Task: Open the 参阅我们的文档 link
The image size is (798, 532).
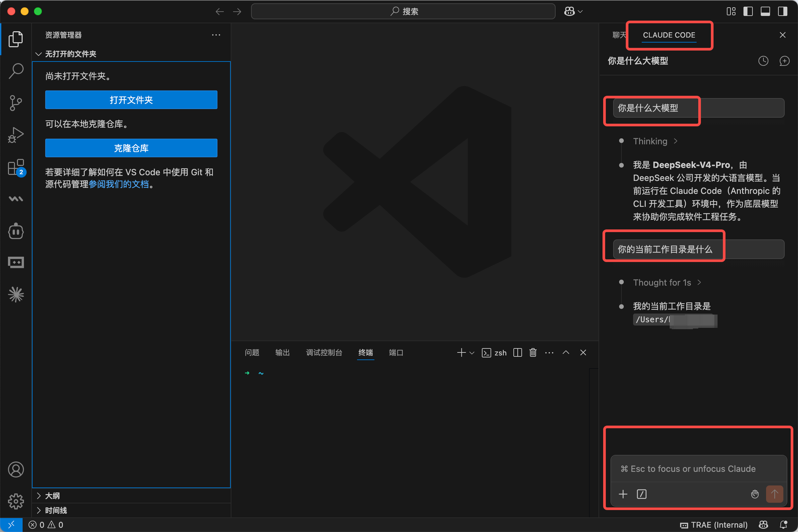Action: 119,184
